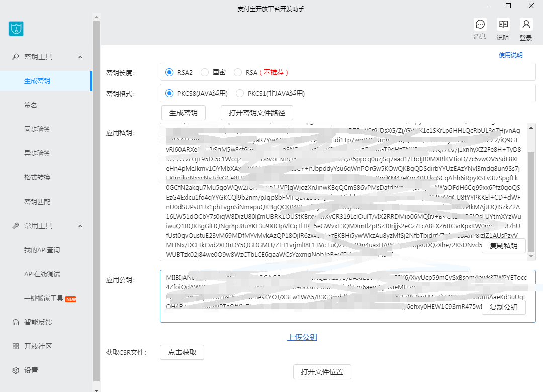Click the 打开文件位置 button
The image size is (543, 392).
(322, 372)
